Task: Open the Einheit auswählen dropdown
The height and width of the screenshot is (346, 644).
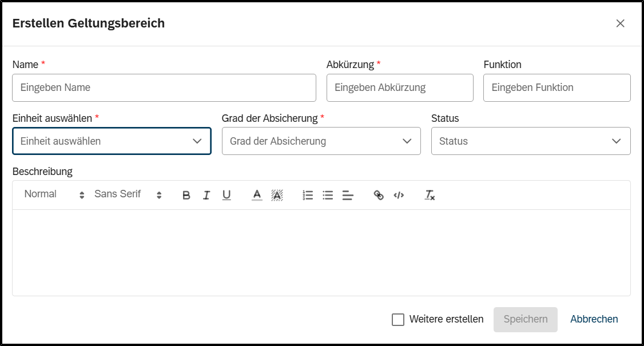Action: click(x=112, y=141)
